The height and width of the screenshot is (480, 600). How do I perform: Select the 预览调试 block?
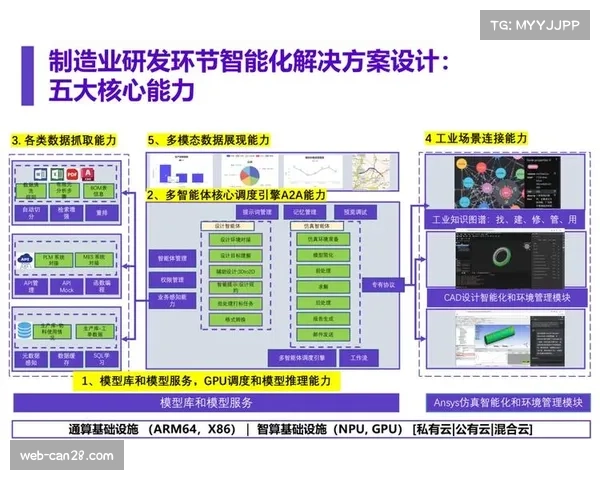tap(355, 212)
